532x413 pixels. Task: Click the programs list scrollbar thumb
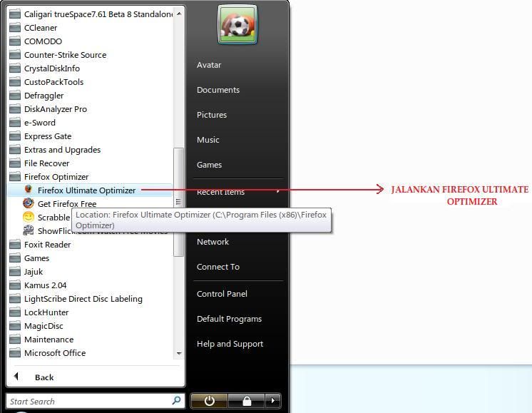178,203
